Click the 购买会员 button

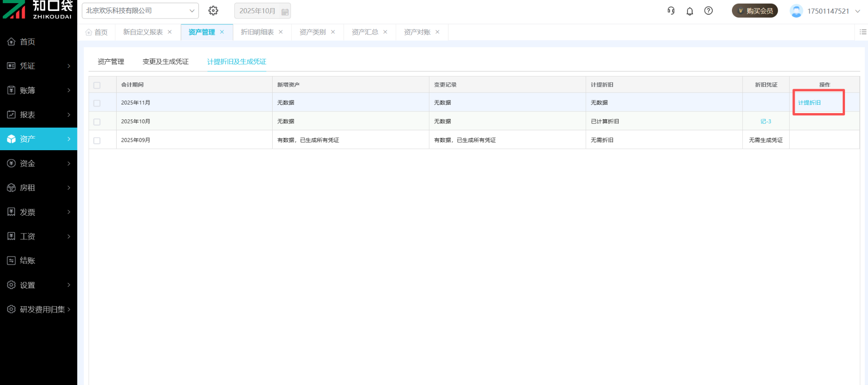755,11
